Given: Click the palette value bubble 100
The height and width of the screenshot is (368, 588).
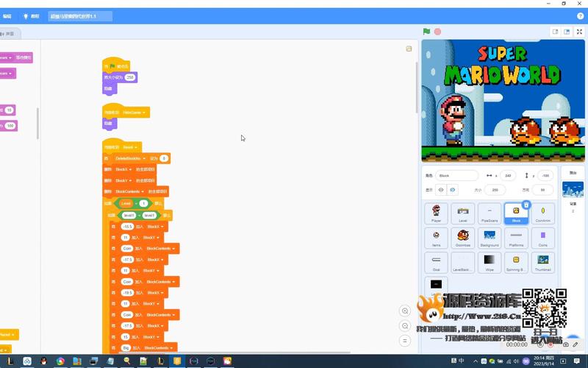Looking at the screenshot, I should pos(10,126).
